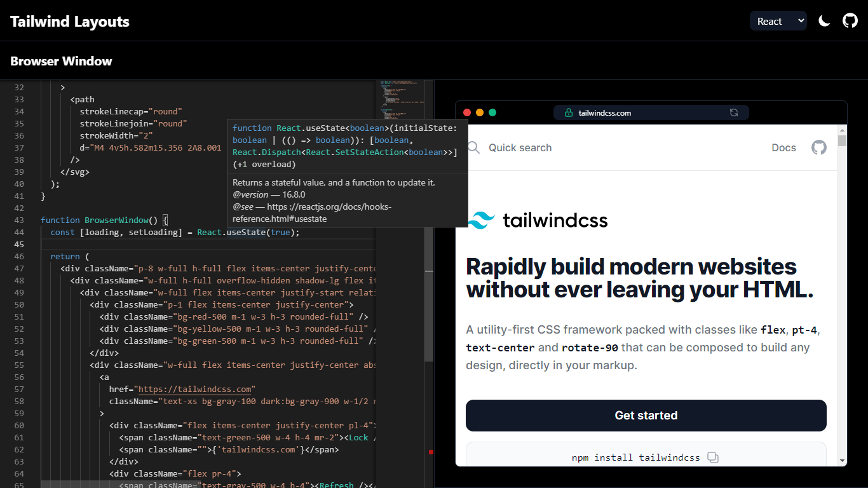Open the GitHub icon inside the preview page

tap(819, 147)
